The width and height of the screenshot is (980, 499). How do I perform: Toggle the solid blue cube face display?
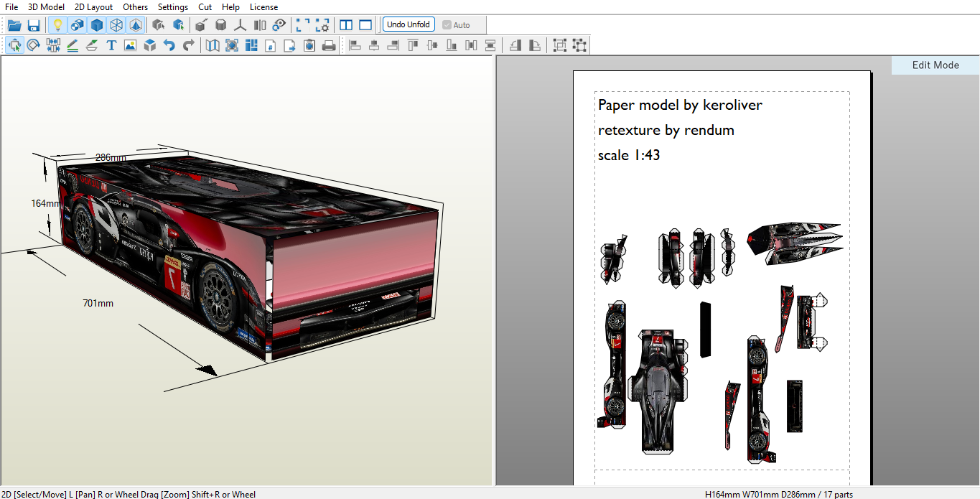point(96,25)
